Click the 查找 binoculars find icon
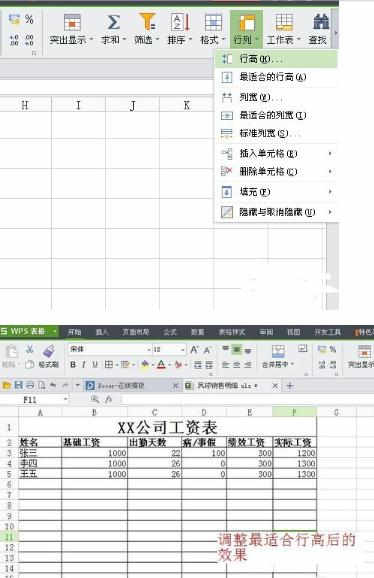The image size is (374, 578). [x=321, y=22]
